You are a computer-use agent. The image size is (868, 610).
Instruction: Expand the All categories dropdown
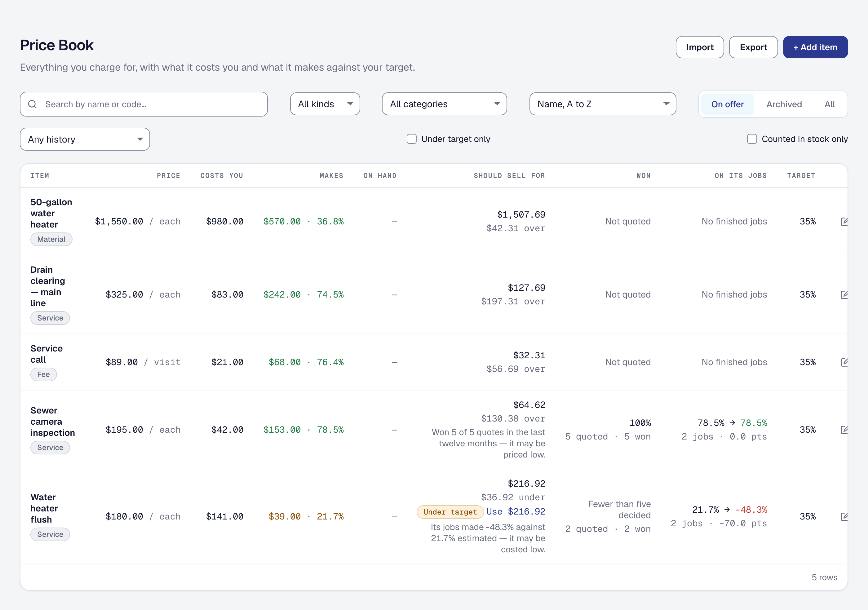click(x=444, y=104)
